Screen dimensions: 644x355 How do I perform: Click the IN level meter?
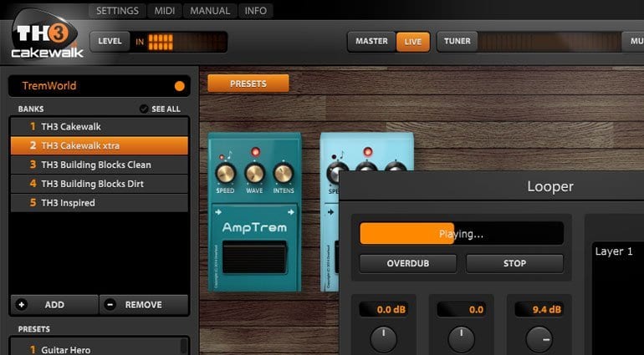[x=181, y=42]
